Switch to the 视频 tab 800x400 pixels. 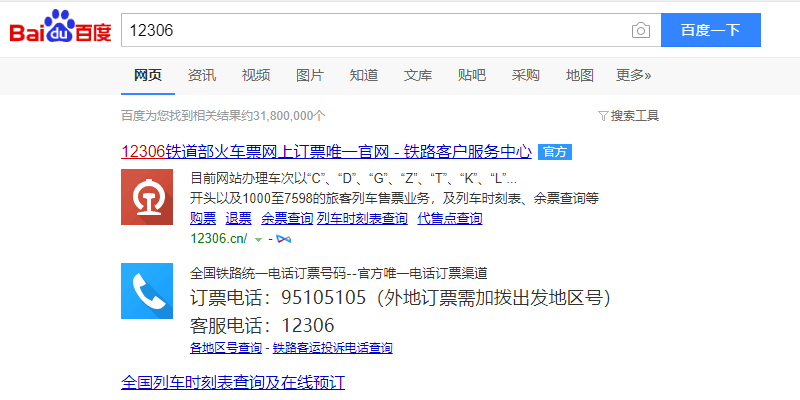coord(256,76)
